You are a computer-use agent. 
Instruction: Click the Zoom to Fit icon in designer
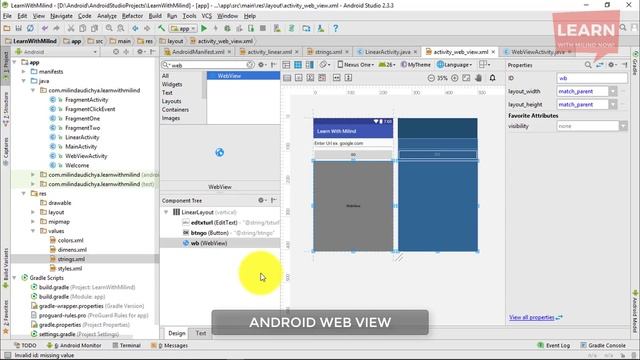coord(467,78)
